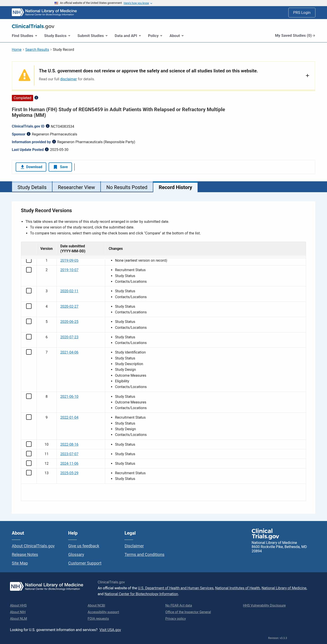The height and width of the screenshot is (644, 327).
Task: Expand the 'Here's how you know' banner
Action: (138, 3)
